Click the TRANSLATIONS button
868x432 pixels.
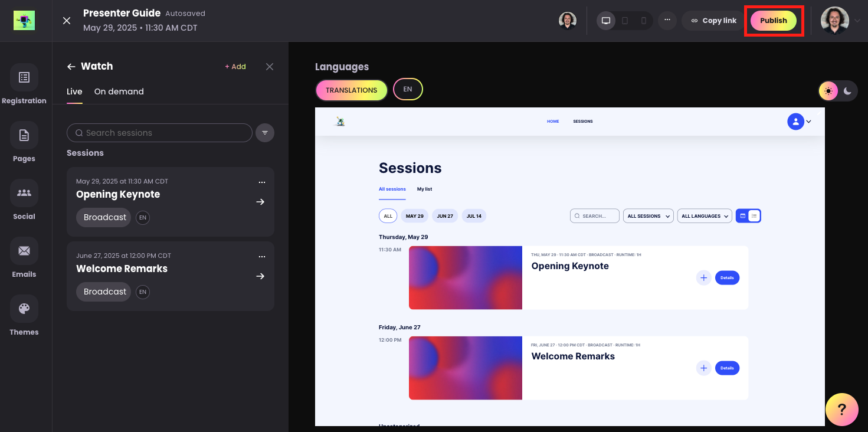coord(352,90)
